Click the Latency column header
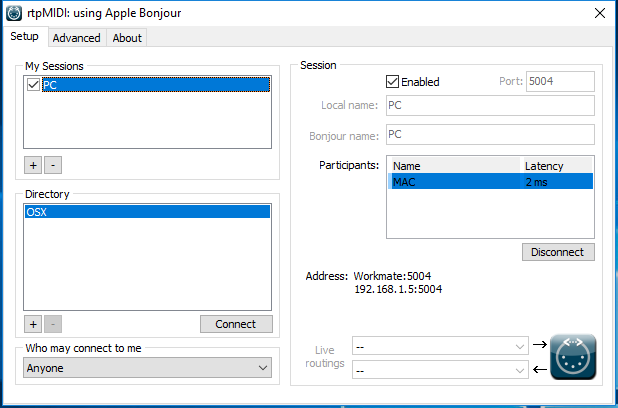 click(x=556, y=166)
